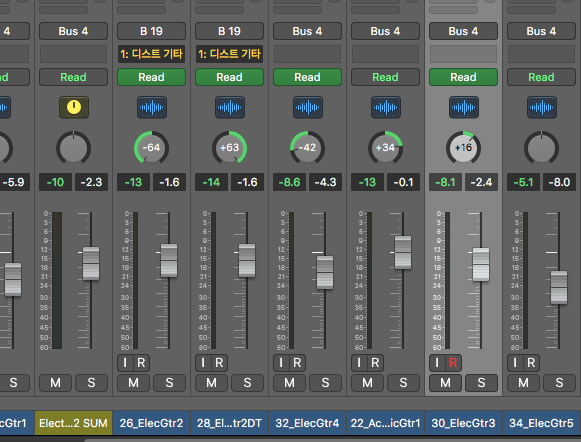Click the -10 gain field on Elect...2 SUM
Image resolution: width=581 pixels, height=442 pixels.
(x=55, y=182)
